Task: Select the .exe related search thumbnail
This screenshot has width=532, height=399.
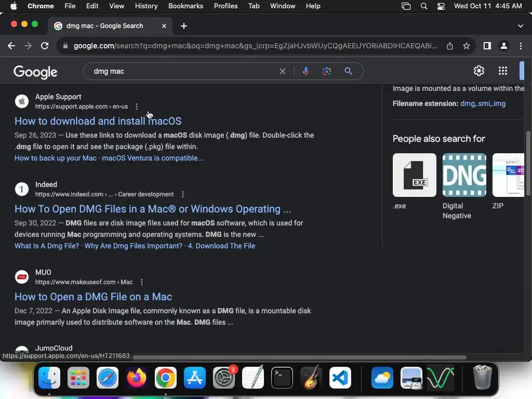Action: 414,175
